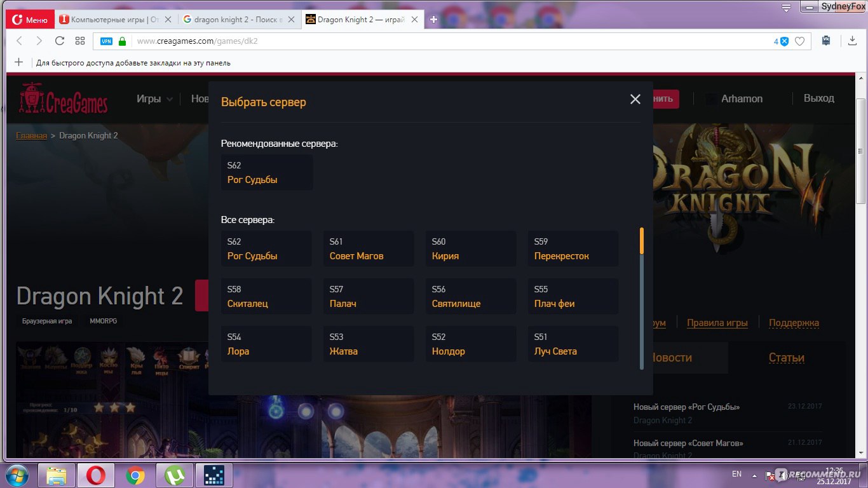Choose server S54 Лора
This screenshot has height=488, width=868.
tap(266, 344)
